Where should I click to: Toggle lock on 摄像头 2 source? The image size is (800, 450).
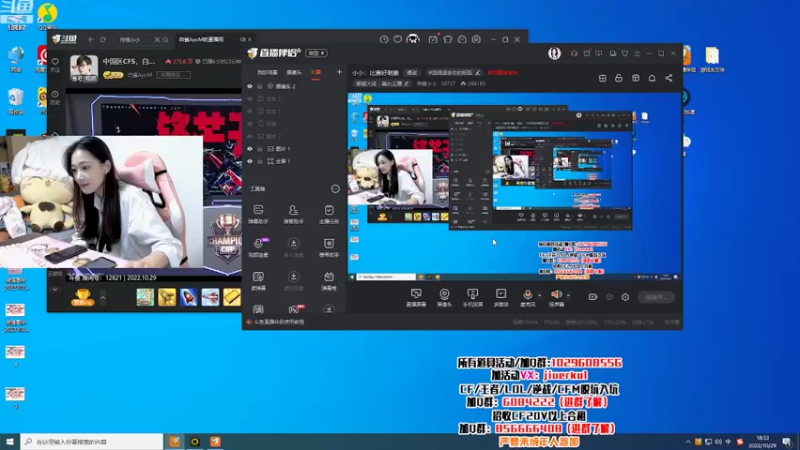click(260, 86)
